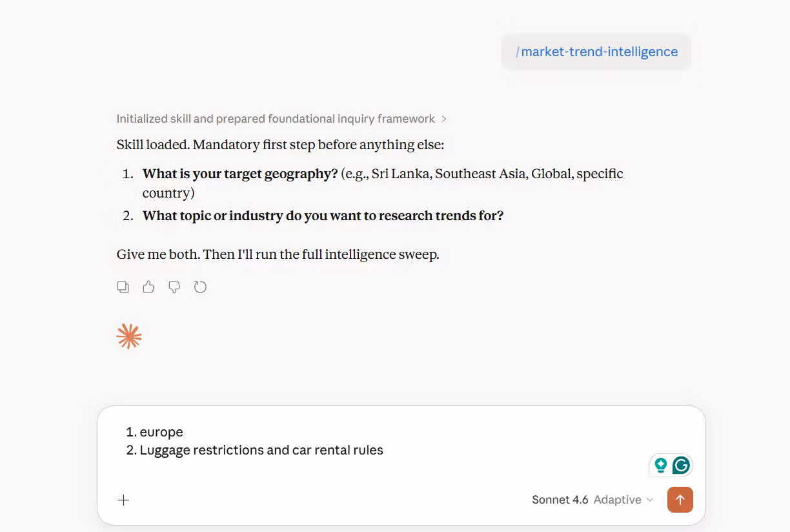Image resolution: width=790 pixels, height=532 pixels.
Task: Retry the response using the circular arrow icon
Action: (x=200, y=287)
